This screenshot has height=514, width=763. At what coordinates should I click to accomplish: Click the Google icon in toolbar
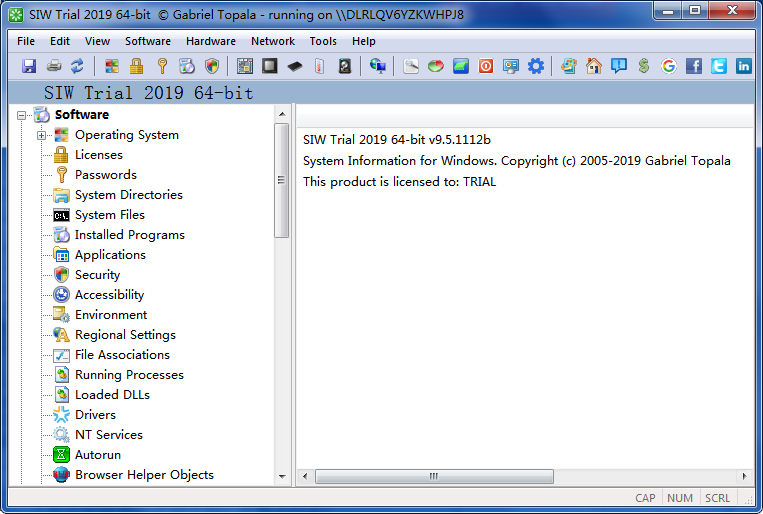[x=668, y=66]
